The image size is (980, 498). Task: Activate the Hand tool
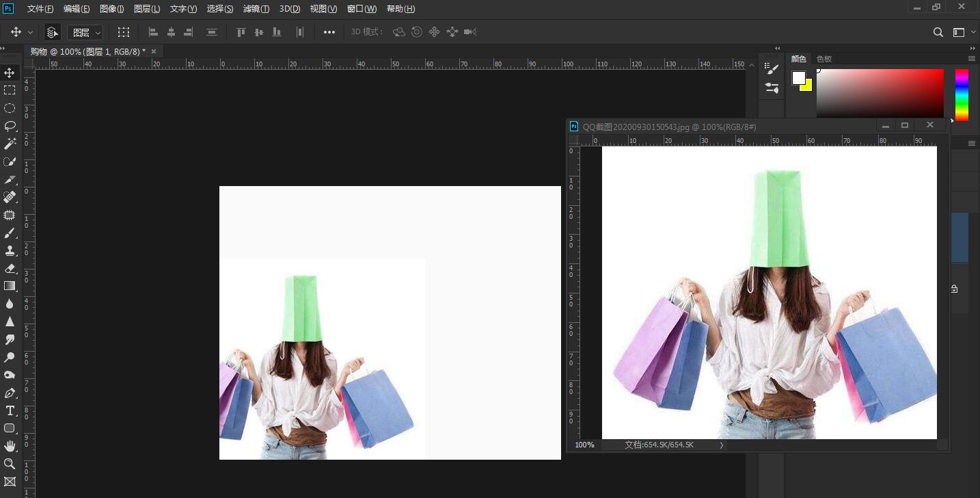10,446
